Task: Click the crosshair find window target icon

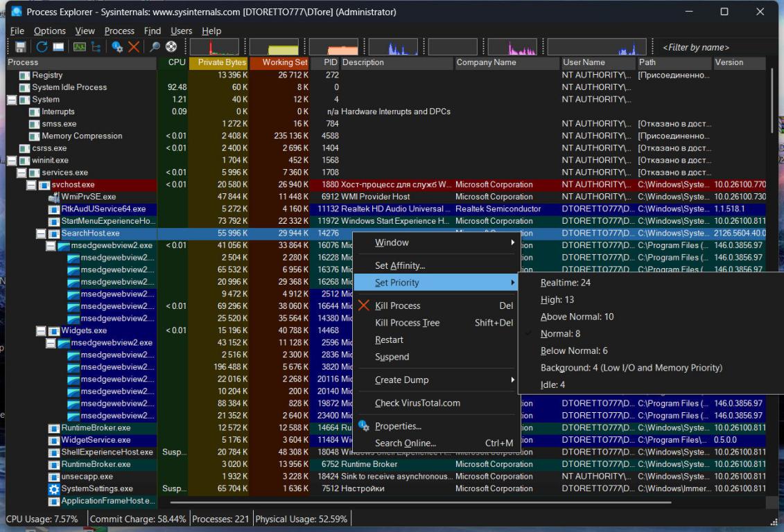Action: (x=171, y=47)
